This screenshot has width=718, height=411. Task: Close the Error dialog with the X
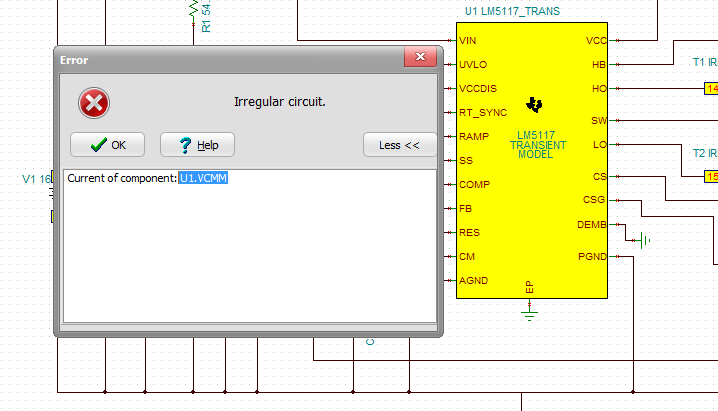click(420, 56)
